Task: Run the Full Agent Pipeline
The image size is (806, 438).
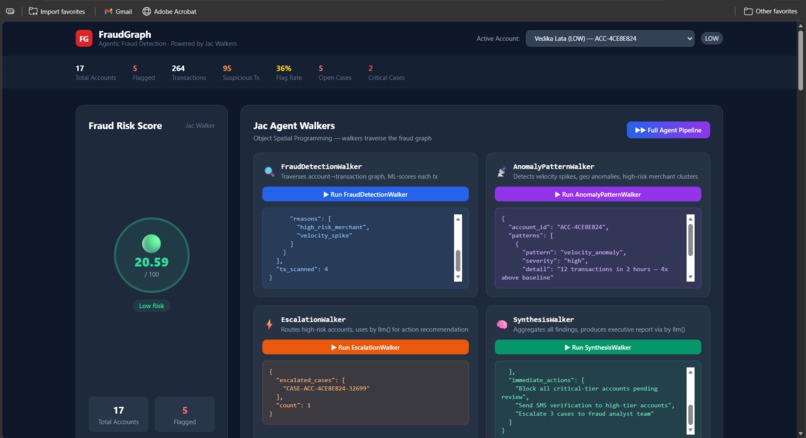Action: tap(668, 130)
